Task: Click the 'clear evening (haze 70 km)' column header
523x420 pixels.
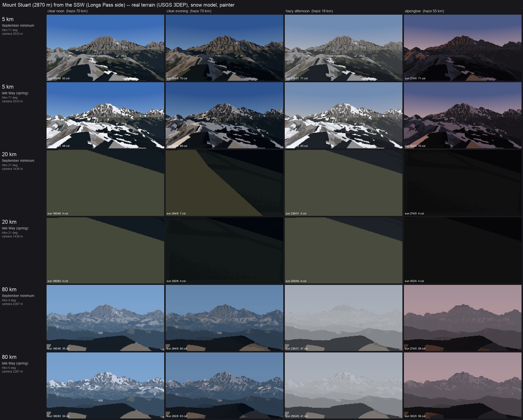Action: pos(189,11)
